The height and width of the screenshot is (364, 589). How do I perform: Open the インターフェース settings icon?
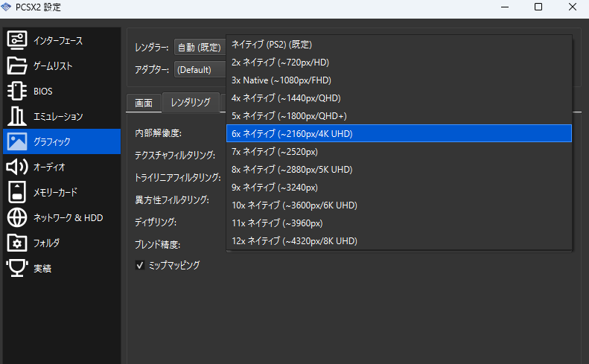click(17, 40)
